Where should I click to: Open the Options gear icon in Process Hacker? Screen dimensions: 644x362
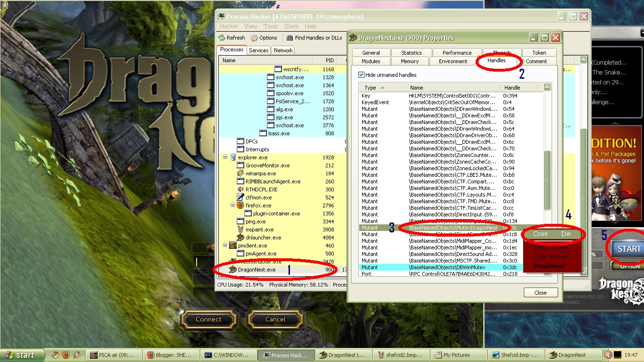click(254, 38)
